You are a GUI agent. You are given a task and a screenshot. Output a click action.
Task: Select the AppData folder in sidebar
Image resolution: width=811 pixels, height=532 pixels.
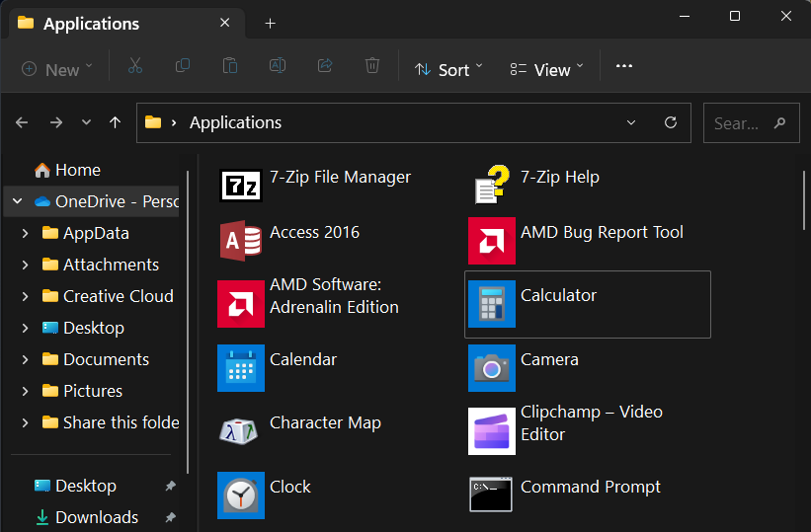click(x=86, y=233)
